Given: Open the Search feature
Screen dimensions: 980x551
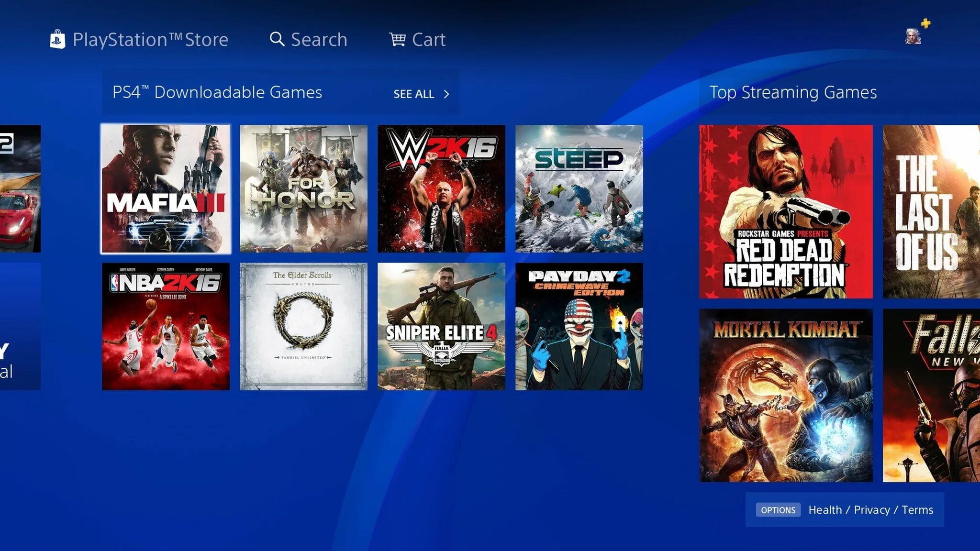Looking at the screenshot, I should click(308, 39).
